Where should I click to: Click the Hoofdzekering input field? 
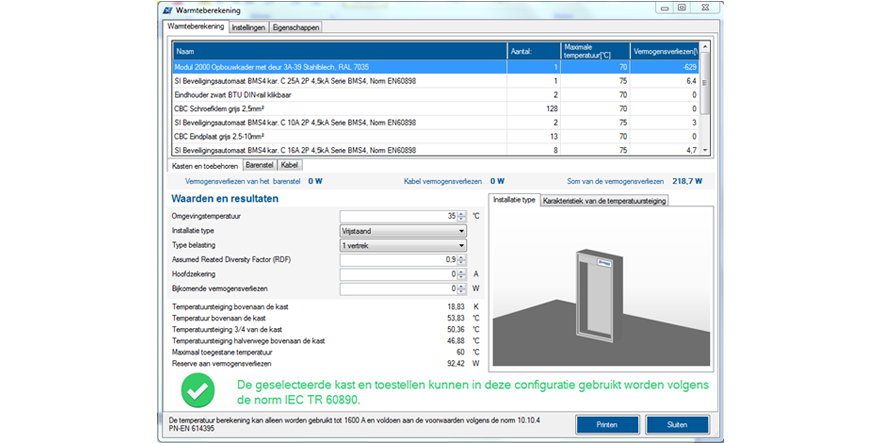(398, 275)
